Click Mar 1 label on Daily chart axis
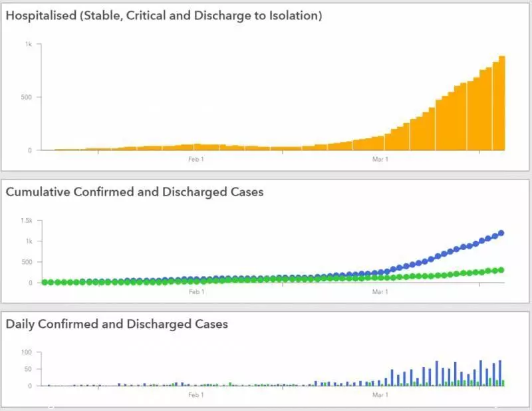This screenshot has width=532, height=411. pos(380,395)
